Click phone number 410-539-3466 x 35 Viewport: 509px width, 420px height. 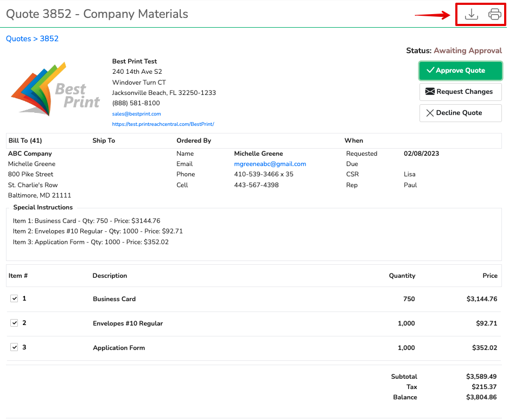click(264, 174)
